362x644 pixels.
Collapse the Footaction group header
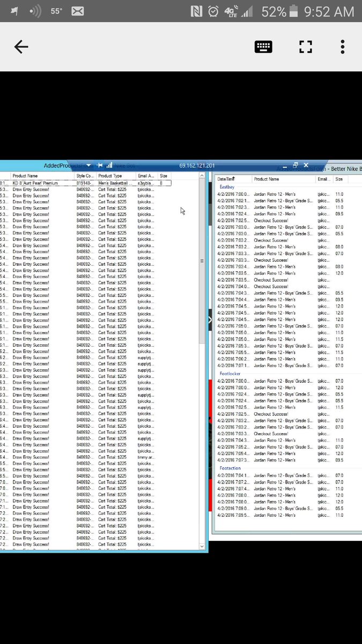pyautogui.click(x=230, y=469)
